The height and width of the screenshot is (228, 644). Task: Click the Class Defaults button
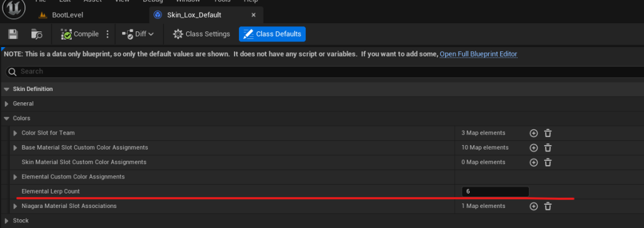coord(272,34)
